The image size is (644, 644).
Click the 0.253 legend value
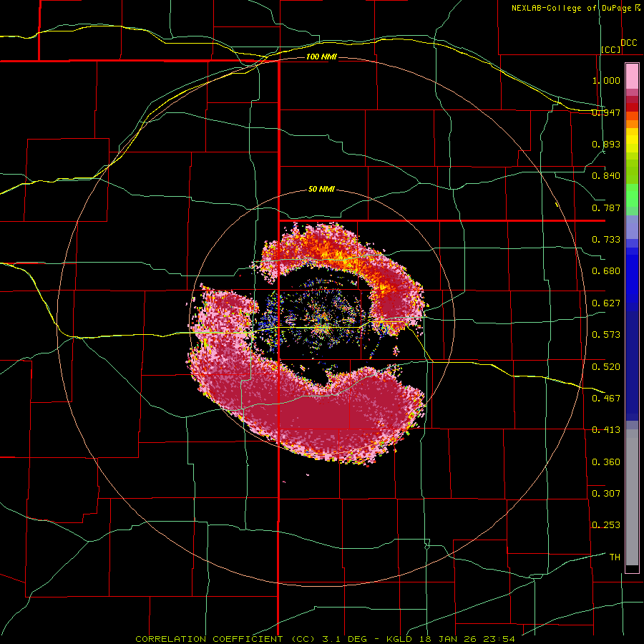tap(606, 525)
